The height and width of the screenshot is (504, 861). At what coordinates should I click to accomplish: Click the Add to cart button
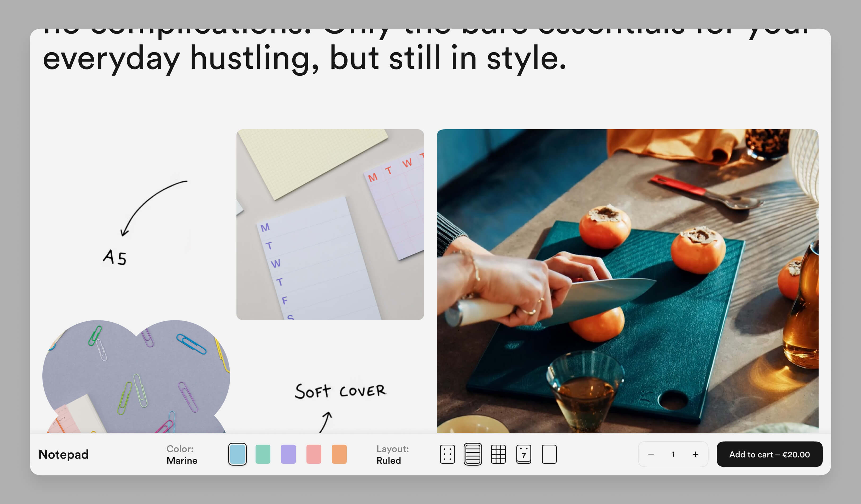pyautogui.click(x=770, y=454)
